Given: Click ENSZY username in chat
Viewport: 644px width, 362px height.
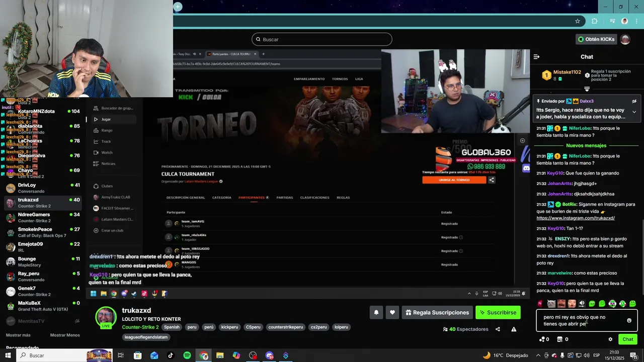Looking at the screenshot, I should tap(562, 239).
